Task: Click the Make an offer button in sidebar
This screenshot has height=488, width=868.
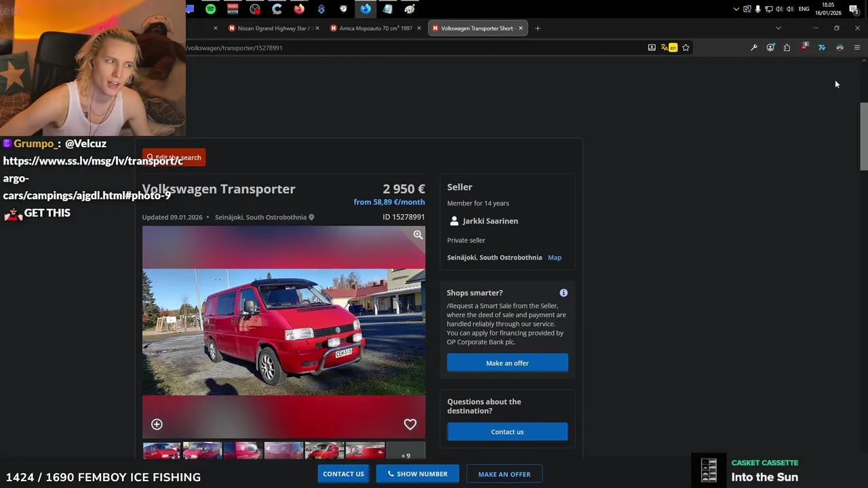Action: [x=507, y=363]
